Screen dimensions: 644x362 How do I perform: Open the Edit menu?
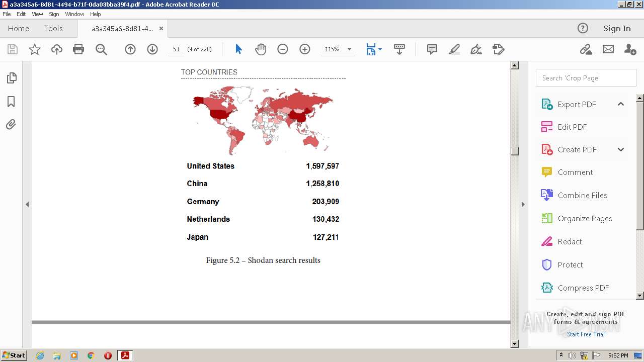click(x=21, y=14)
